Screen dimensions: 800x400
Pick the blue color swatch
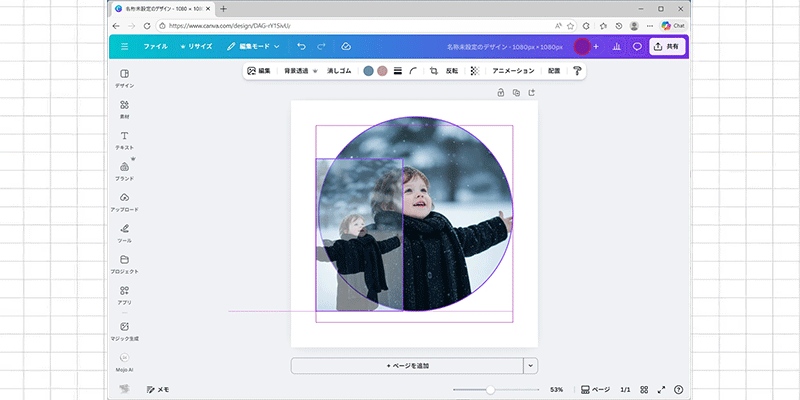click(368, 71)
